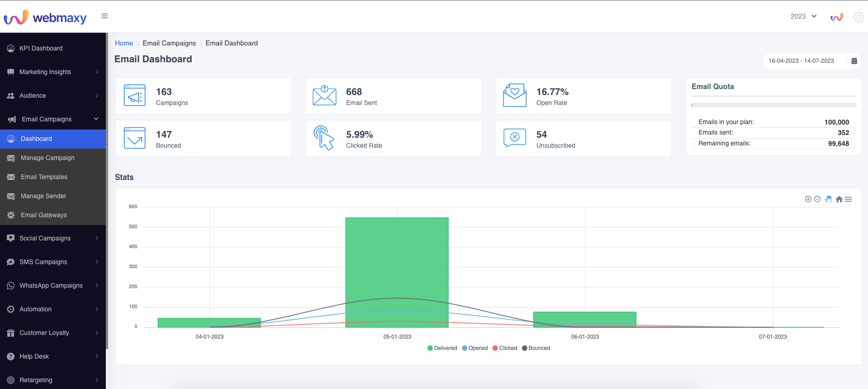
Task: Reset chart zoom with home icon
Action: (x=839, y=199)
